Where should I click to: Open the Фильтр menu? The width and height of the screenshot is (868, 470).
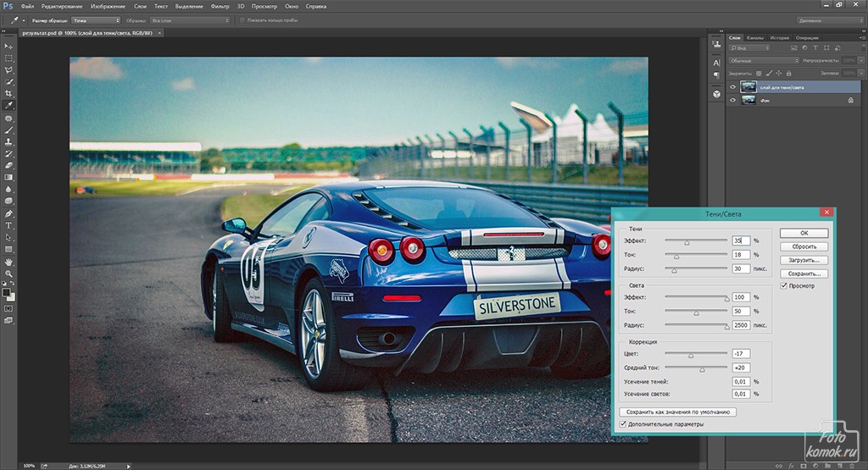(220, 6)
